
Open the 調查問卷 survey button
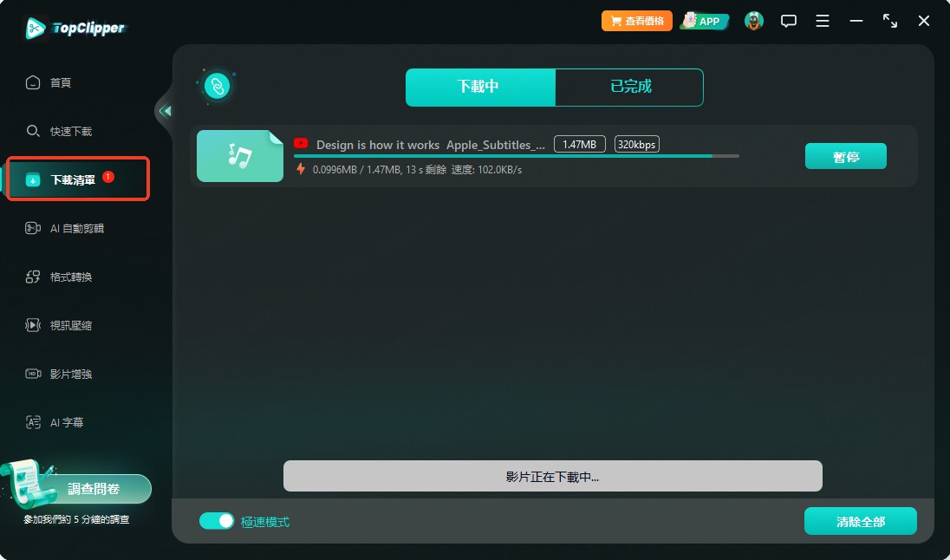[x=94, y=489]
